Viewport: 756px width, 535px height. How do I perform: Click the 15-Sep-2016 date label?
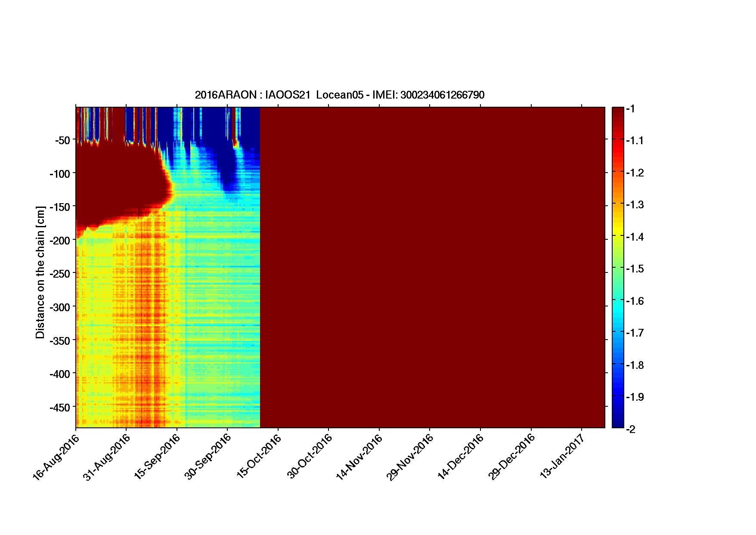(x=157, y=457)
